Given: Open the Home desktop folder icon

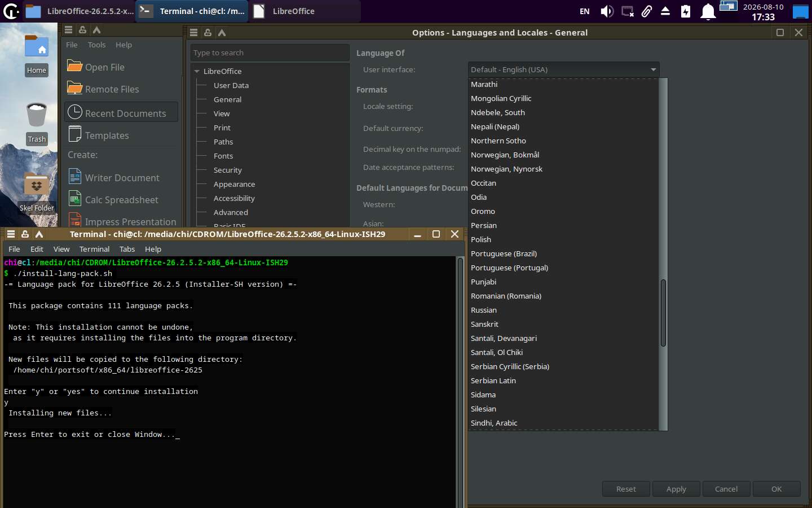Looking at the screenshot, I should [x=37, y=46].
